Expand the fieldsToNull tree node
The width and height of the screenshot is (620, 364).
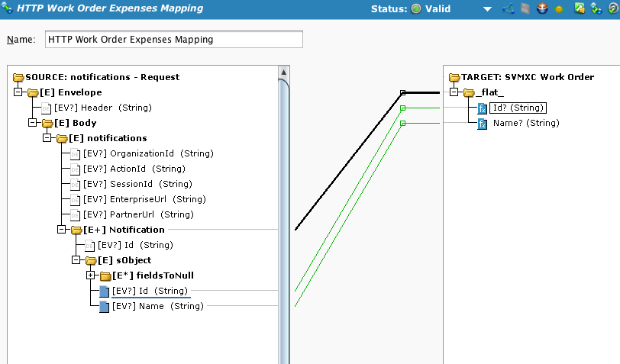pos(91,275)
